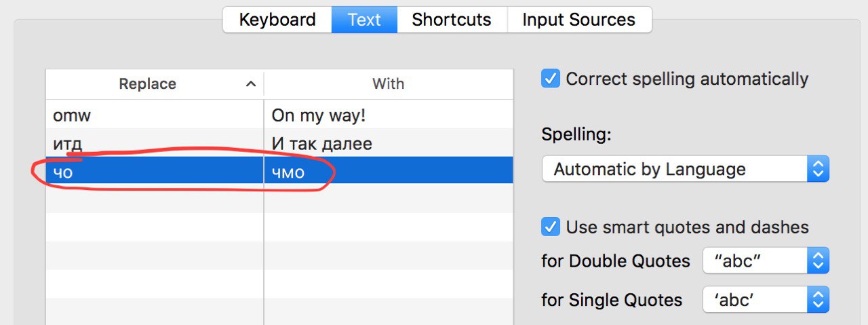Switch to the Keyboard tab
868x325 pixels.
pyautogui.click(x=277, y=20)
